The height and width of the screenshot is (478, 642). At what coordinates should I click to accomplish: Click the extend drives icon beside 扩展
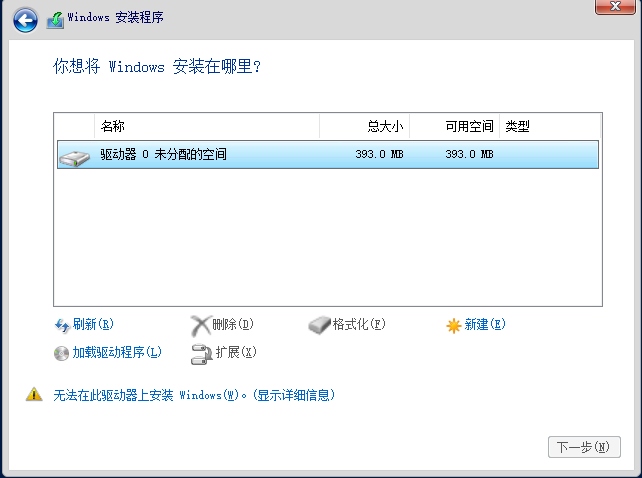tap(201, 354)
